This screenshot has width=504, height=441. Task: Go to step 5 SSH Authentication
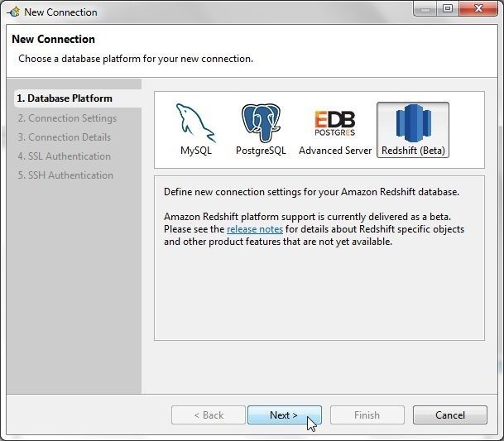[x=65, y=175]
